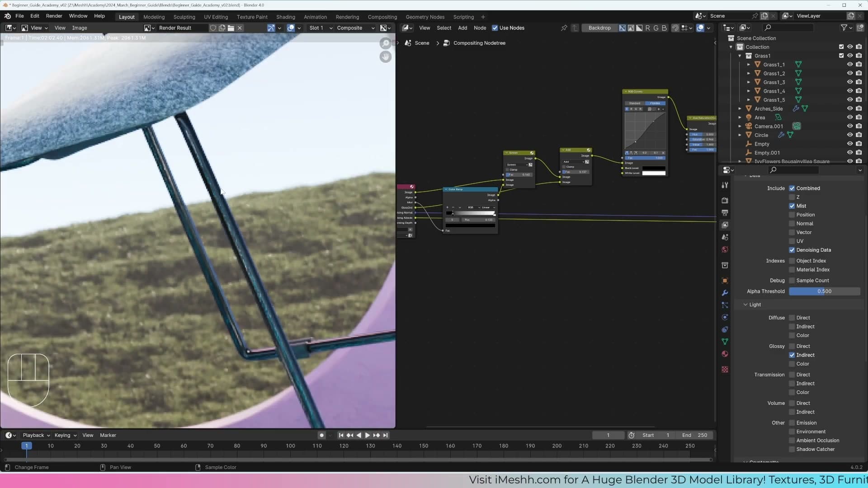
Task: Click the Select menu in node editor
Action: tap(444, 28)
